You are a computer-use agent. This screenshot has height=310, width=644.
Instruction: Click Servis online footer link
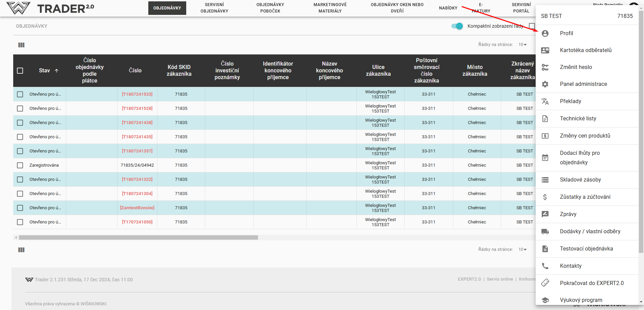(x=500, y=279)
